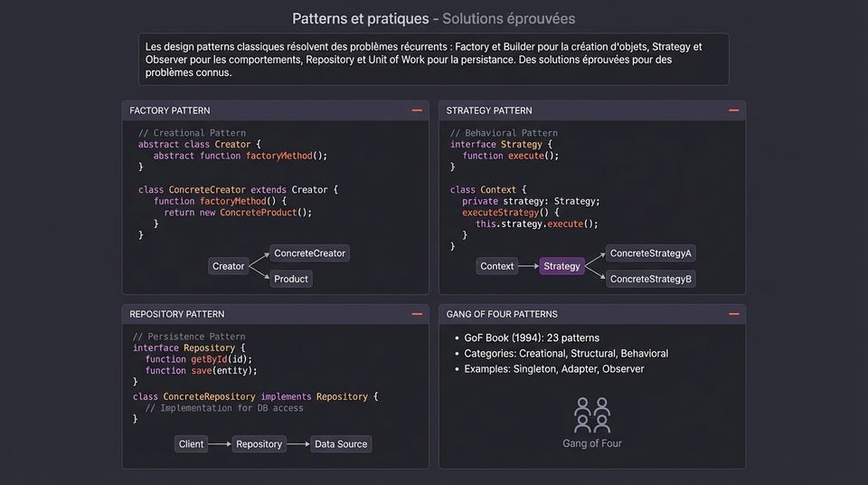Click the intro paragraph about design patterns
The width and height of the screenshot is (868, 485).
[433, 60]
